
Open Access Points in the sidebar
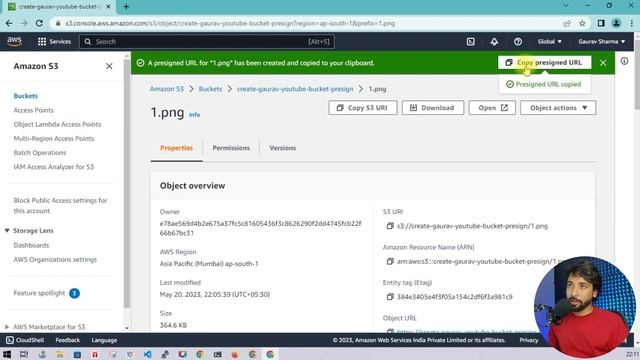(33, 110)
